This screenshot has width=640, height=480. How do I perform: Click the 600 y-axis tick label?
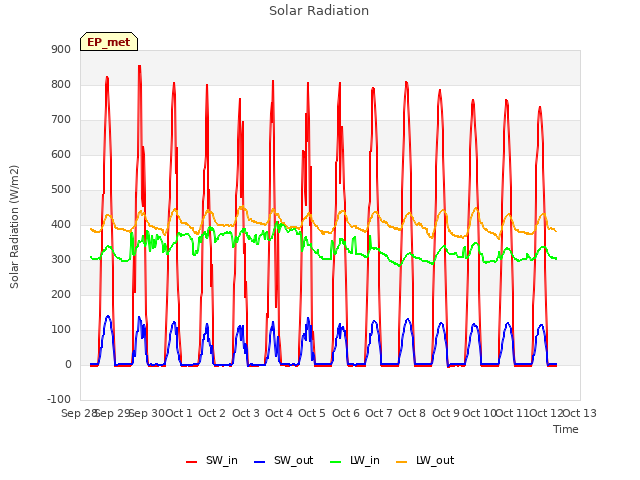tap(61, 155)
